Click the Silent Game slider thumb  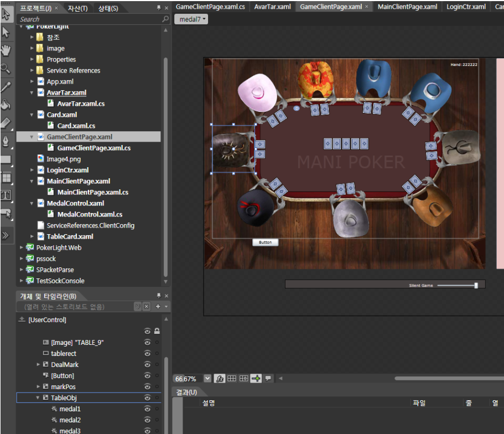click(476, 285)
